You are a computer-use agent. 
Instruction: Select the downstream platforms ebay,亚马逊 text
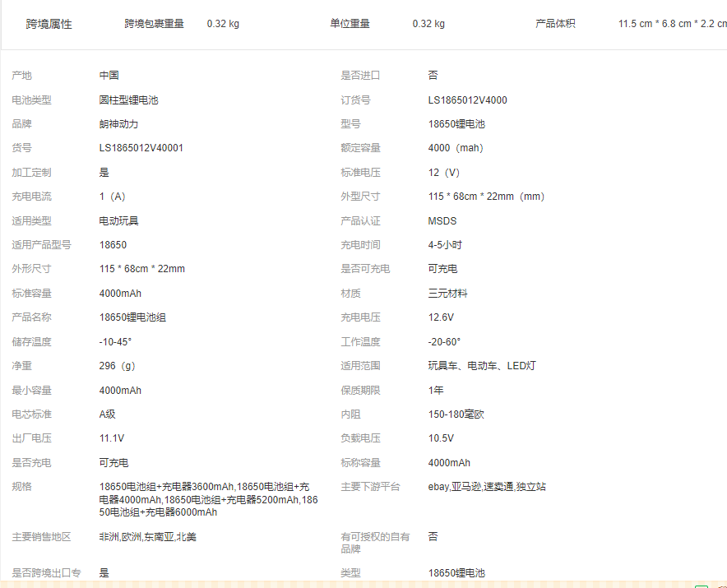(x=487, y=487)
